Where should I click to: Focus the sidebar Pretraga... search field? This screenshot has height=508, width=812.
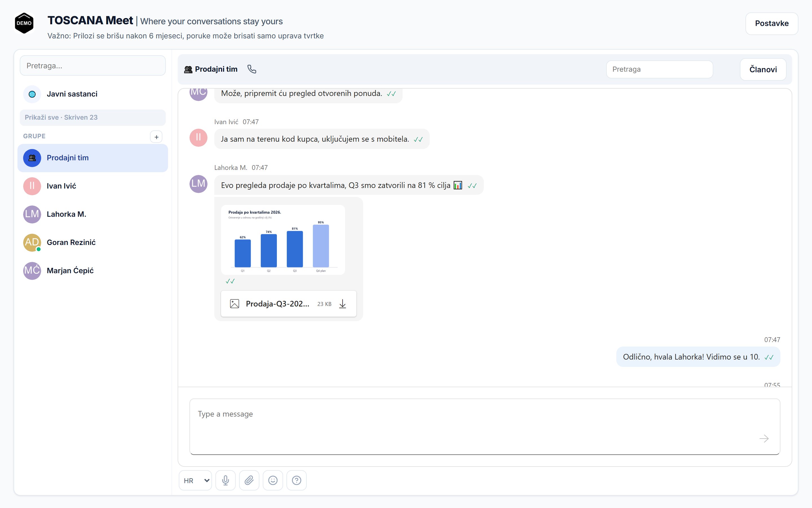click(92, 65)
